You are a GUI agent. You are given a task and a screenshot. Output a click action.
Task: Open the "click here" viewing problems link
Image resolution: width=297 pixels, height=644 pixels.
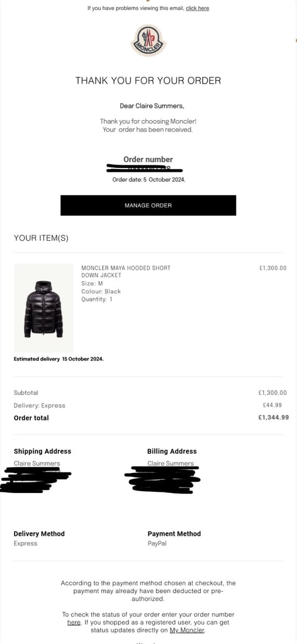tap(198, 8)
